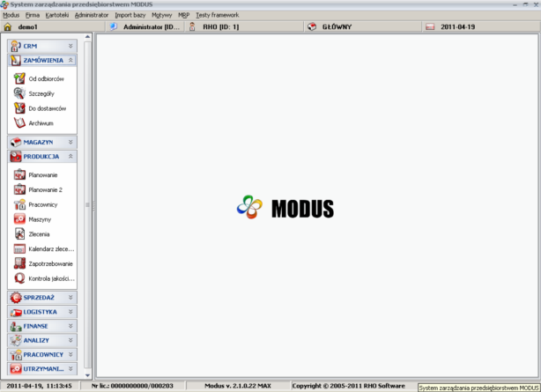Open the Archiwum book icon
Screen dimensions: 541x392
19,122
